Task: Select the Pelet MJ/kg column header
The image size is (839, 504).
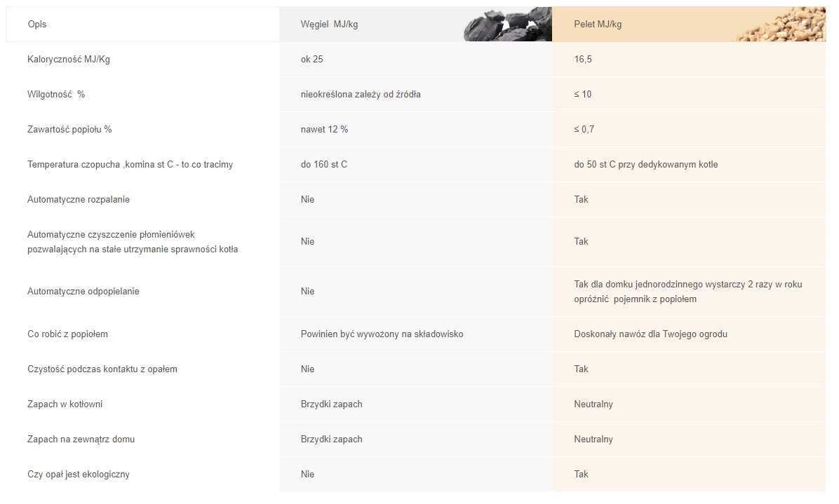Action: click(598, 24)
